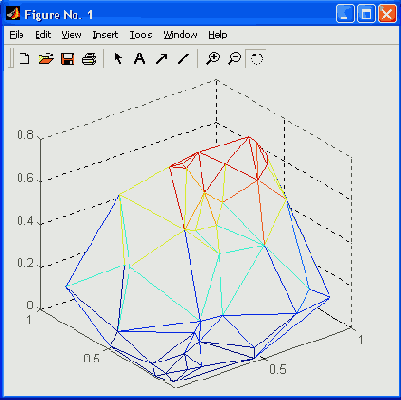The image size is (401, 400).
Task: Open a file with the folder icon
Action: click(x=46, y=59)
